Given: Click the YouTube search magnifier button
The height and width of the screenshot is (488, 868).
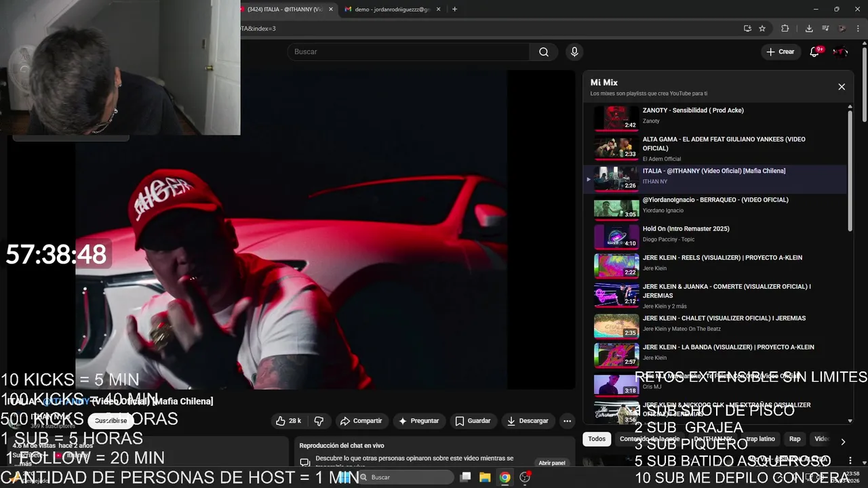Looking at the screenshot, I should (x=544, y=52).
